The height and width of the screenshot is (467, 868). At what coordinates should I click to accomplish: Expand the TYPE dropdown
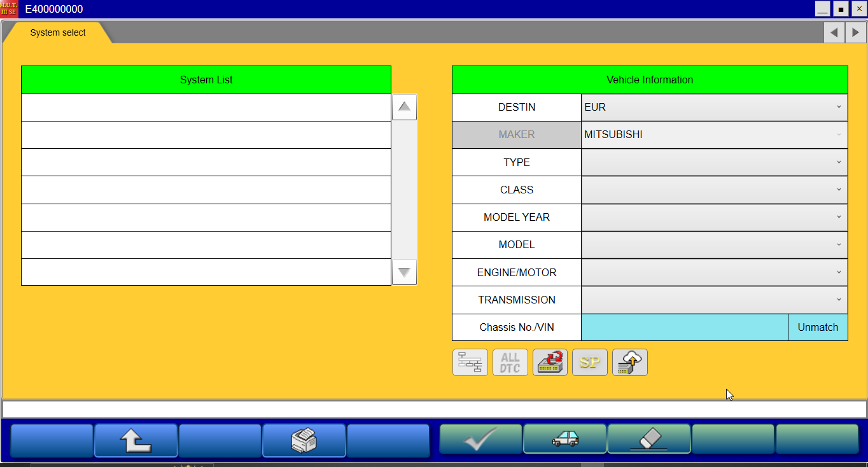713,162
